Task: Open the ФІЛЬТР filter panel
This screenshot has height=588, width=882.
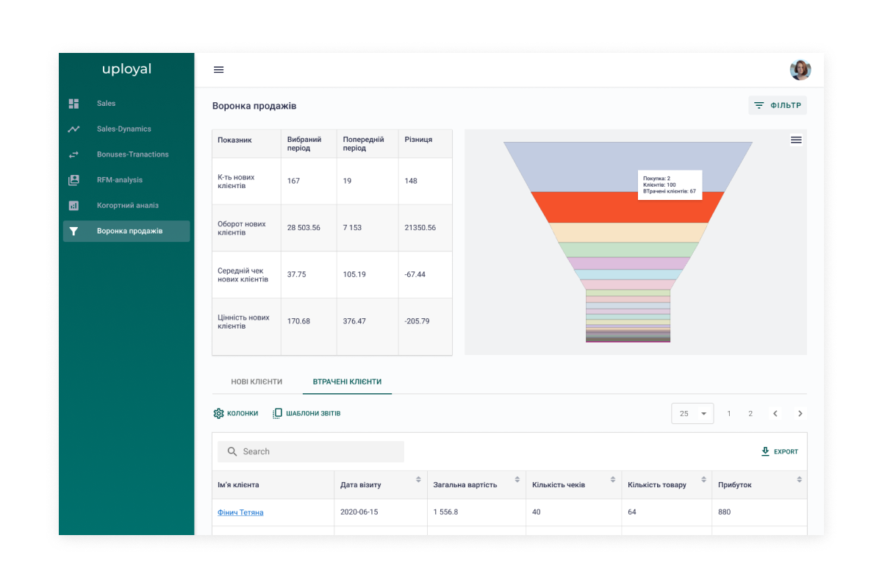Action: pyautogui.click(x=778, y=106)
